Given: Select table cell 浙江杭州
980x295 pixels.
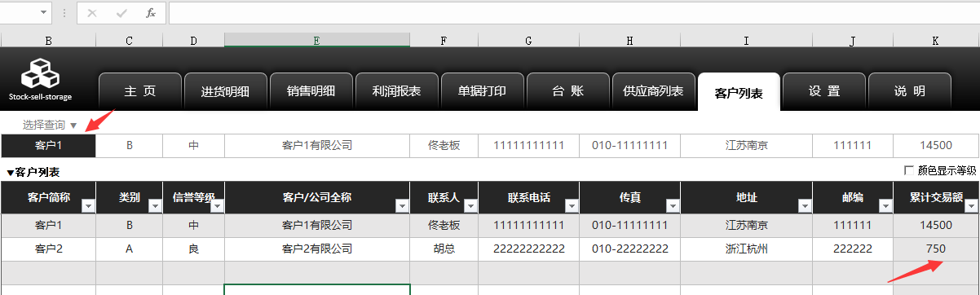Looking at the screenshot, I should [x=746, y=249].
